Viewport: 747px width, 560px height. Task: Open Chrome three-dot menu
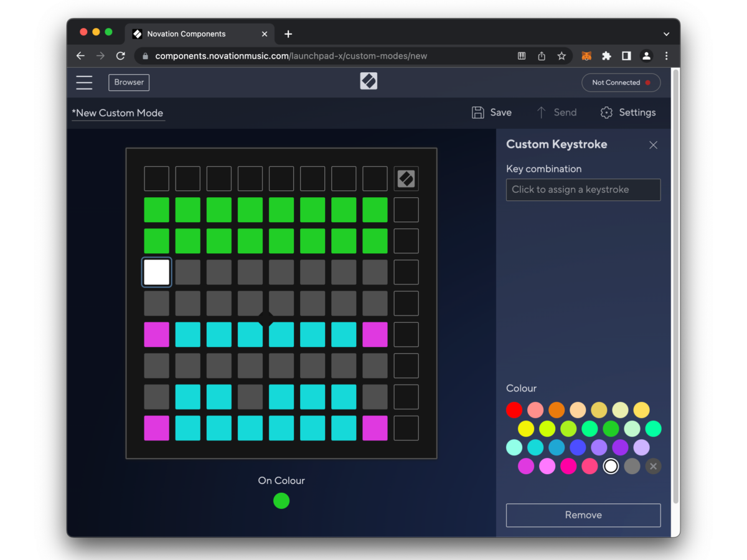coord(666,56)
